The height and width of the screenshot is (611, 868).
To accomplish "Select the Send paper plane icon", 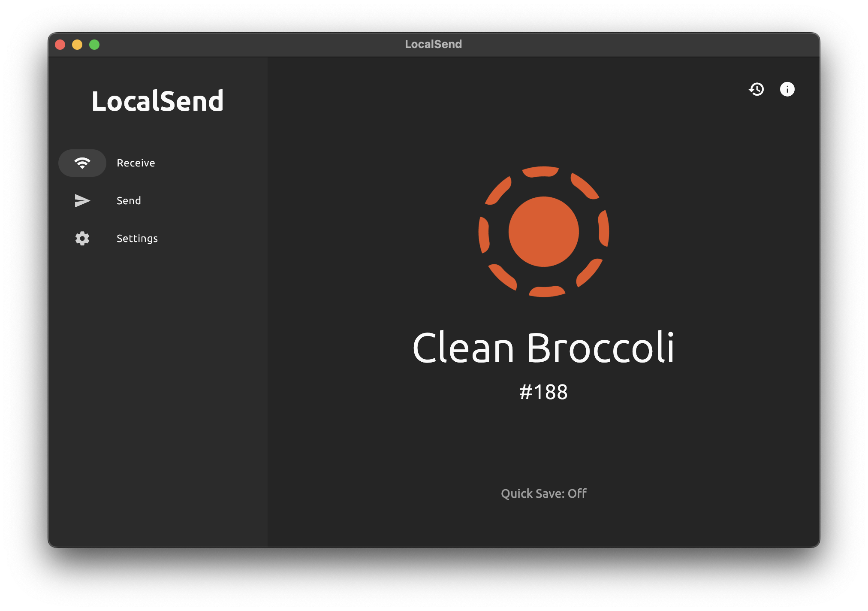I will coord(82,201).
